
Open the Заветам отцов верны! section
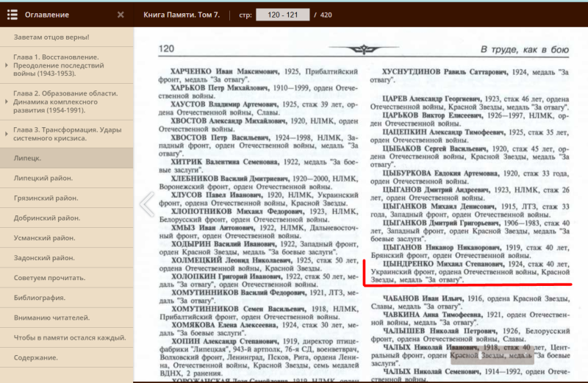(x=66, y=37)
